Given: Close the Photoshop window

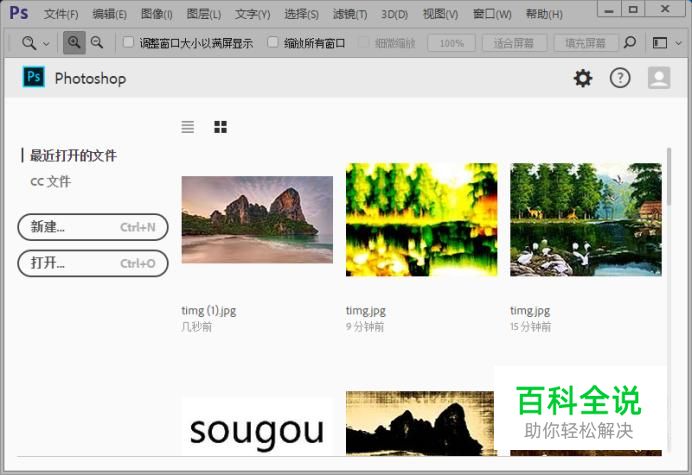Looking at the screenshot, I should coord(666,9).
